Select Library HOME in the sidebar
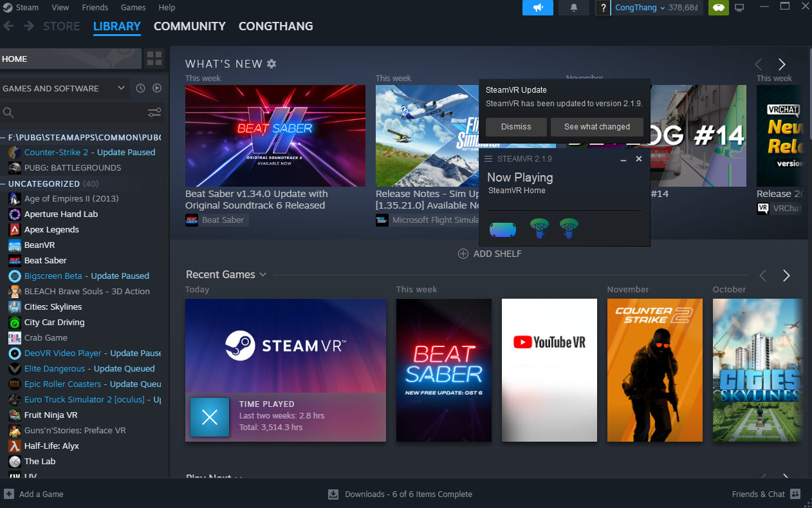This screenshot has width=812, height=508. coord(71,59)
